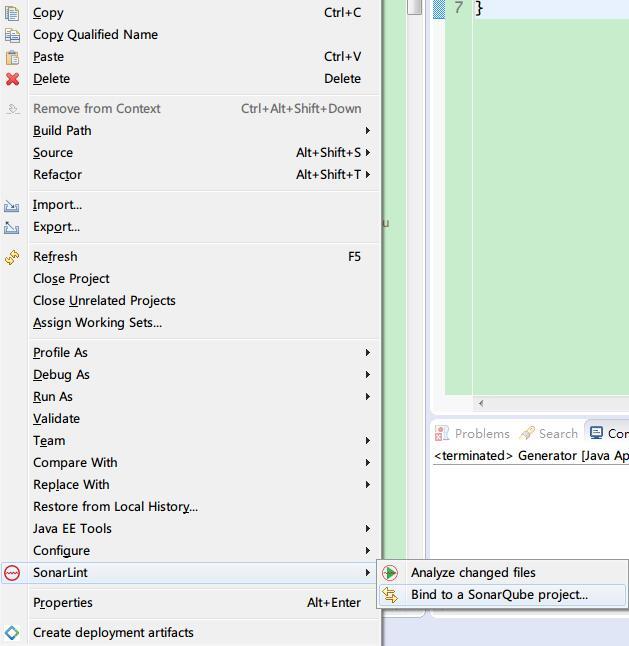Select Validate menu entry
Image resolution: width=629 pixels, height=646 pixels.
coord(190,419)
